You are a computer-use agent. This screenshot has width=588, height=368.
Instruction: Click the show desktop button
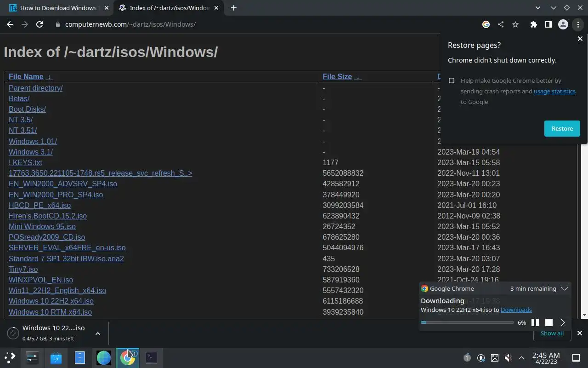pyautogui.click(x=576, y=357)
